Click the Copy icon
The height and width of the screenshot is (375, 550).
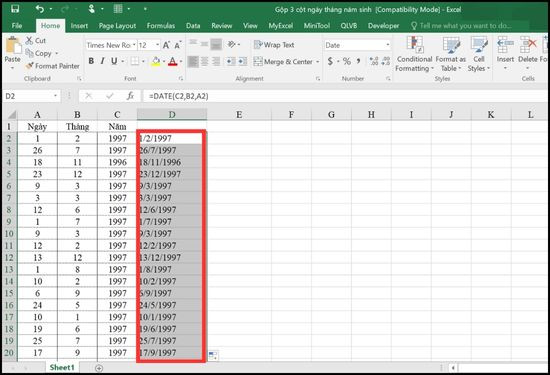point(29,53)
